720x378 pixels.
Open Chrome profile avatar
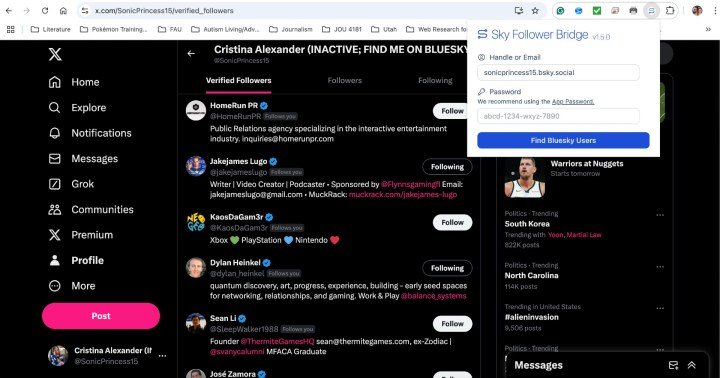point(697,10)
